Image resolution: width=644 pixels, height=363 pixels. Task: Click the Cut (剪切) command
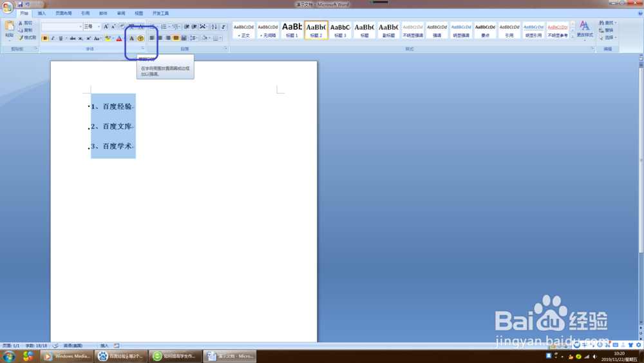click(x=26, y=23)
